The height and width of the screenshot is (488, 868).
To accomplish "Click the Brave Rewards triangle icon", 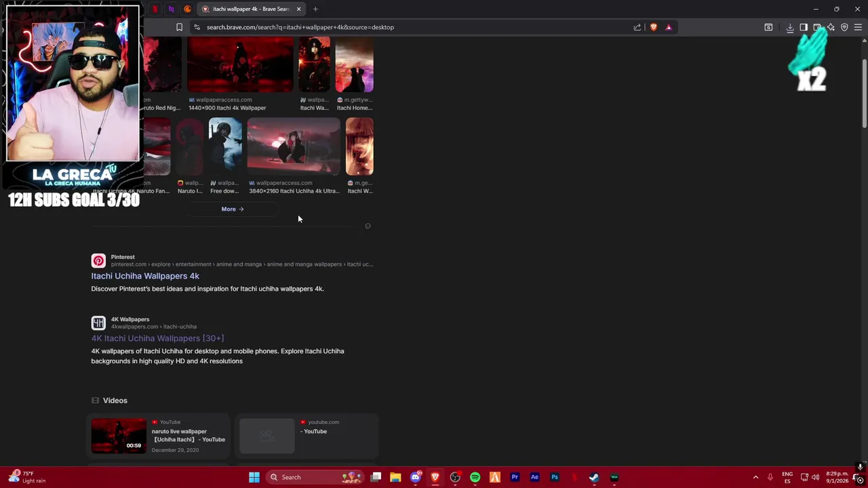I will pos(669,27).
